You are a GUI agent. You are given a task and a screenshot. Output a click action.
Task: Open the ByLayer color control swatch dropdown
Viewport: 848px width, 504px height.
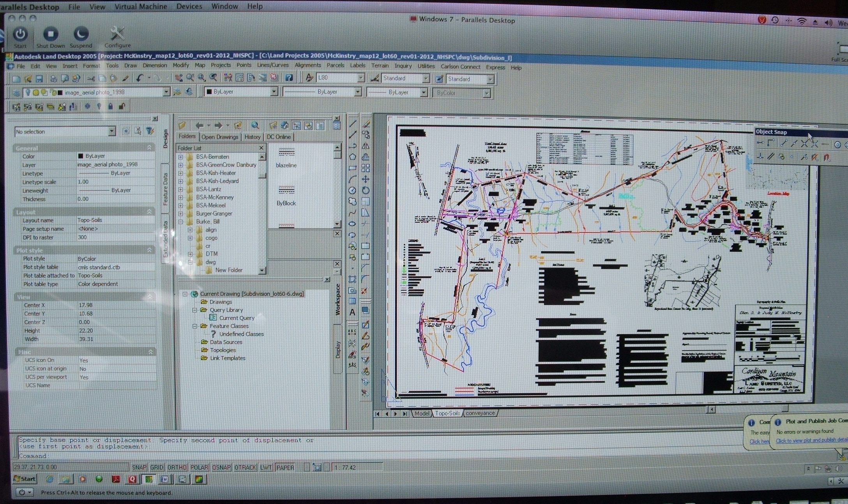click(274, 92)
